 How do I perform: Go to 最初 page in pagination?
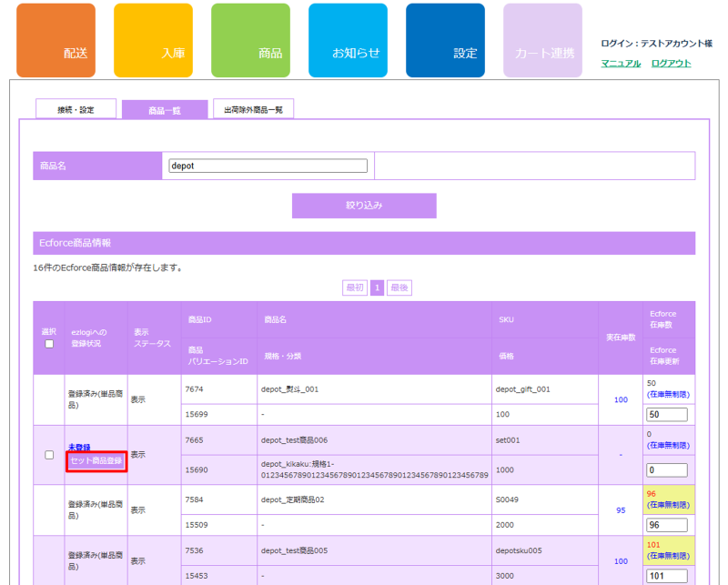[x=354, y=287]
